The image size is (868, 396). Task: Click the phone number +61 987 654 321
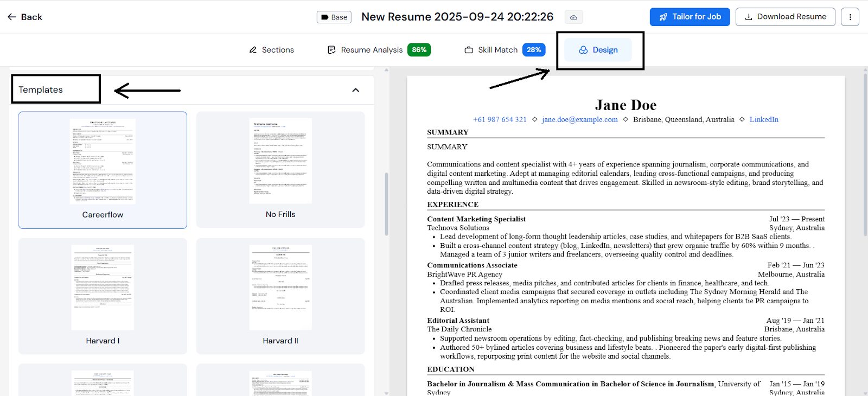point(500,120)
